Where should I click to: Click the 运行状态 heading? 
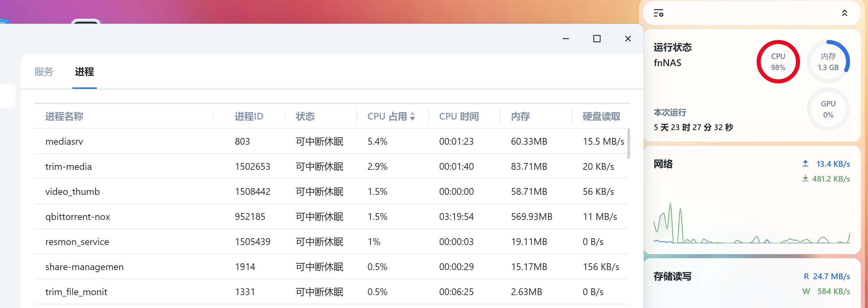[x=672, y=47]
